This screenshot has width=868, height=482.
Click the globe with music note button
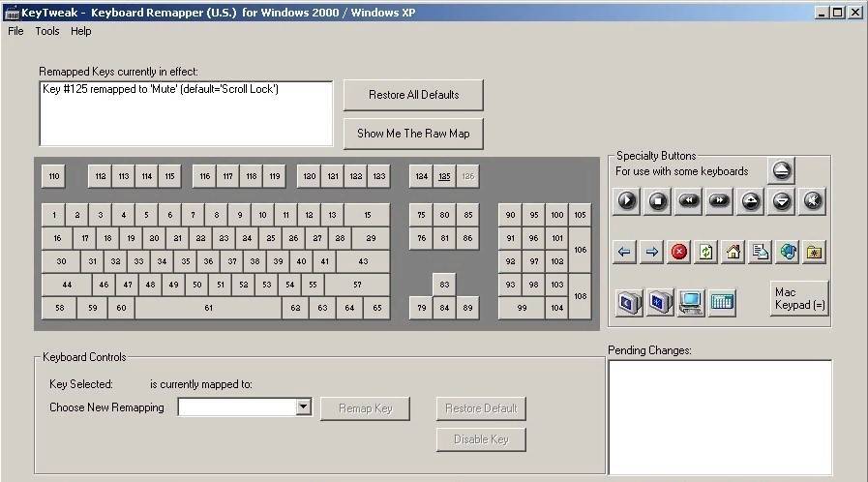[787, 252]
